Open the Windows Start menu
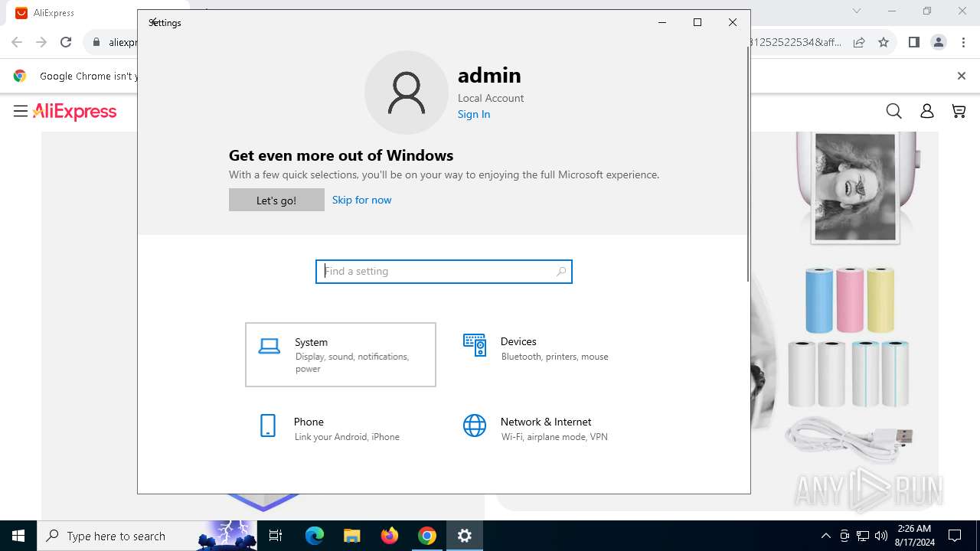The height and width of the screenshot is (551, 980). 18,536
